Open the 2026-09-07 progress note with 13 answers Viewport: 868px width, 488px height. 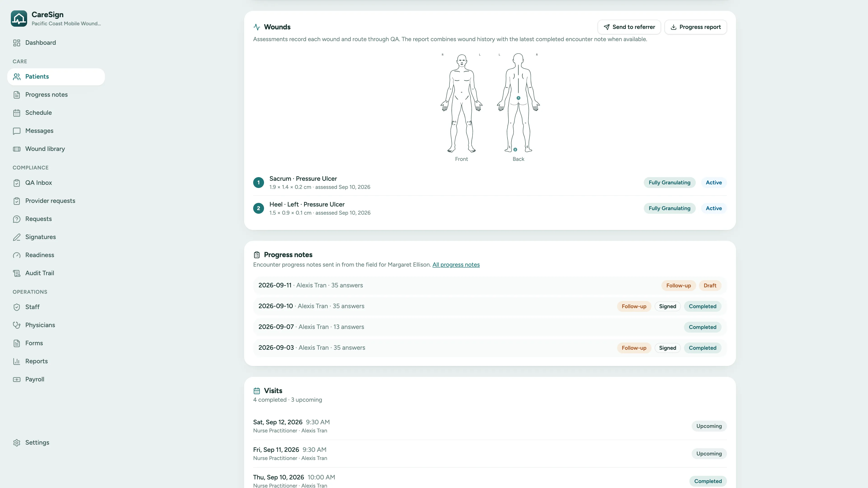coord(490,327)
